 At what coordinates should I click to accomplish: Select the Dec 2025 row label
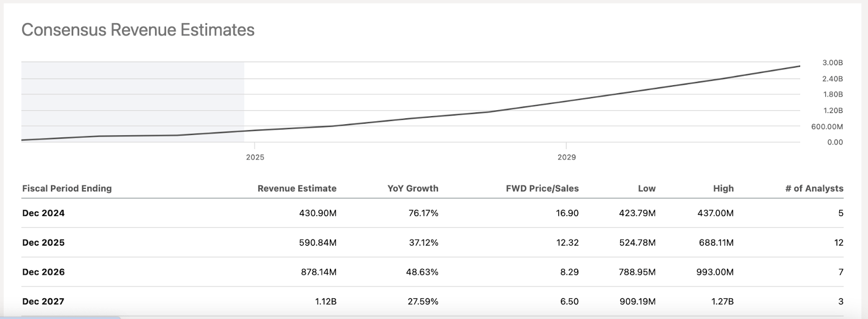tap(43, 243)
